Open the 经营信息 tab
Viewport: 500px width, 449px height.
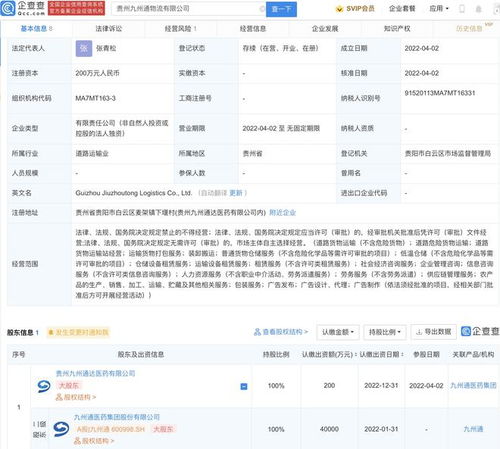[253, 29]
